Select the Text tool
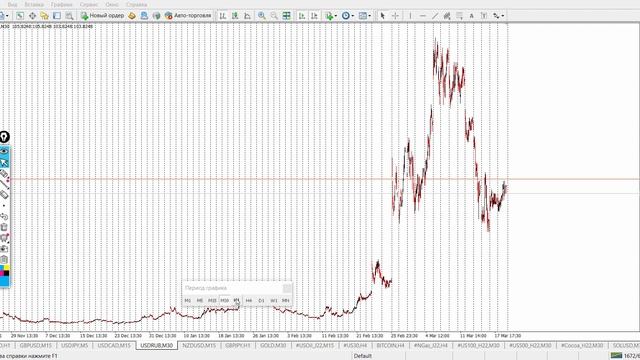This screenshot has height=360, width=640. tap(471, 16)
